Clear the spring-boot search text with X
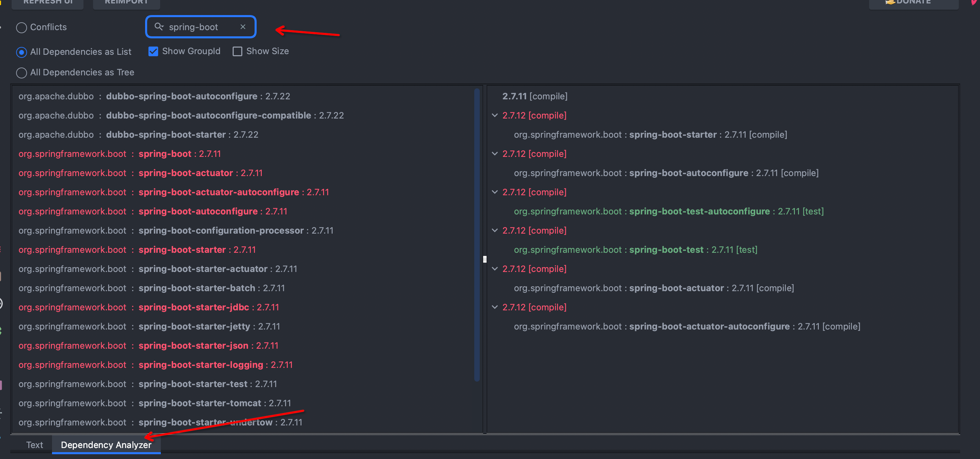This screenshot has height=459, width=980. [243, 27]
